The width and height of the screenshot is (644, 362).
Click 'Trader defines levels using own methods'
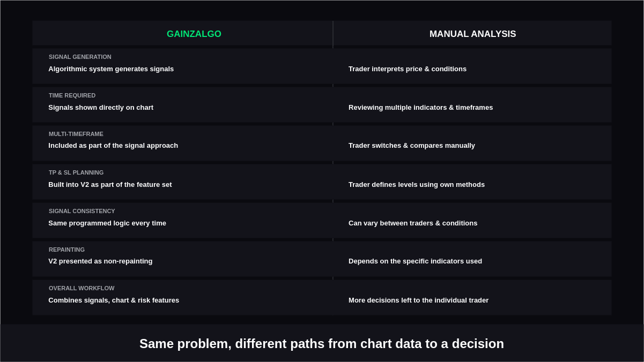(417, 185)
